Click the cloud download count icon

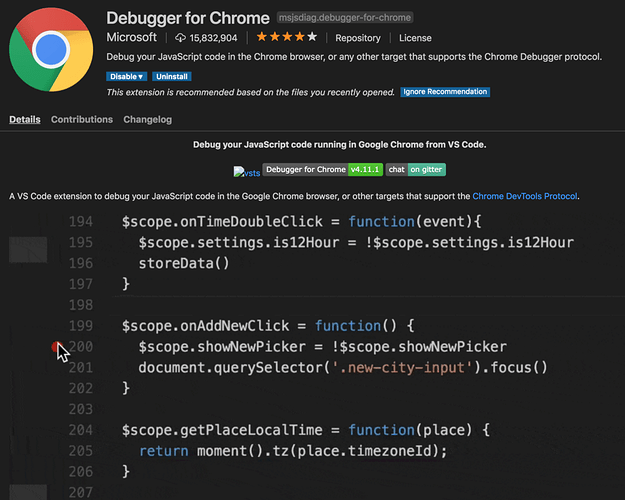[181, 38]
